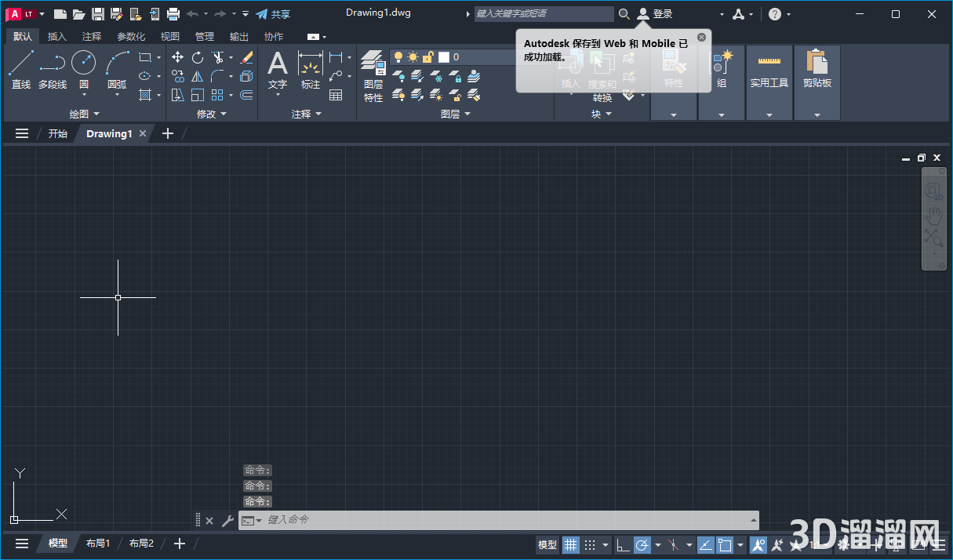Image resolution: width=953 pixels, height=560 pixels.
Task: Click the Mirror tool icon
Action: tap(198, 76)
